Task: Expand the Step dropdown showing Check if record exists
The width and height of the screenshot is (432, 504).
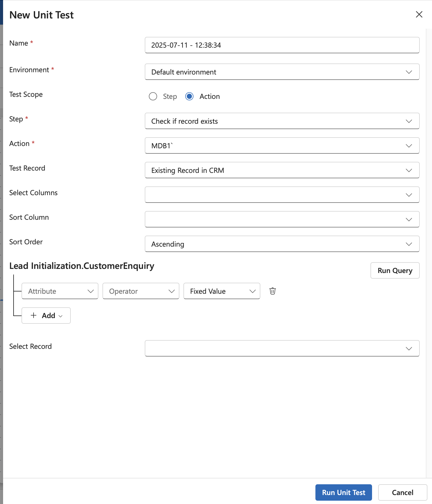Action: (282, 121)
